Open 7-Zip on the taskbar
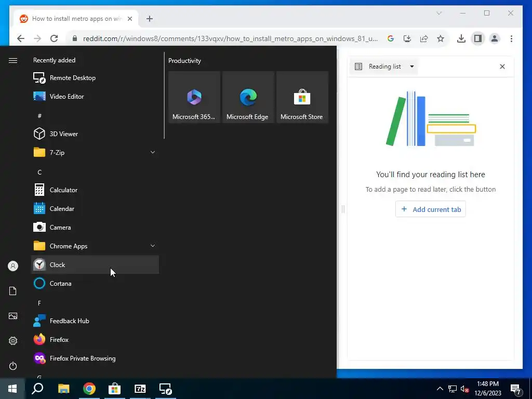The width and height of the screenshot is (532, 399). click(140, 389)
